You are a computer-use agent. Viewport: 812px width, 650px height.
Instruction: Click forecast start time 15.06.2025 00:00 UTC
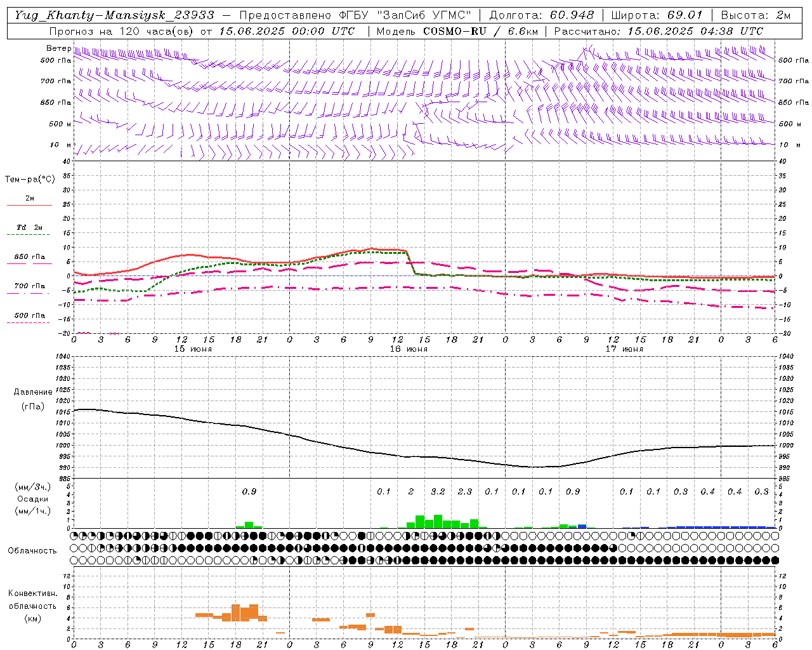[287, 31]
